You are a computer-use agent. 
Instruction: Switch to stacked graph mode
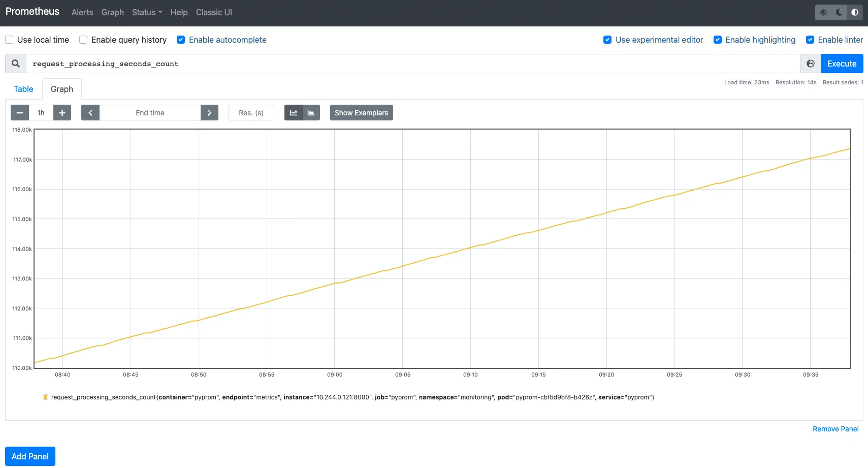click(x=311, y=113)
